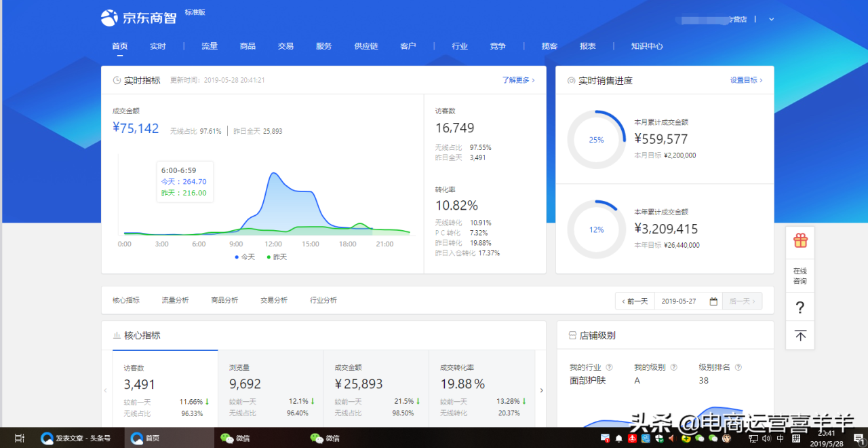Image resolution: width=868 pixels, height=448 pixels.
Task: Click the clock icon beside 实时指标
Action: 117,80
